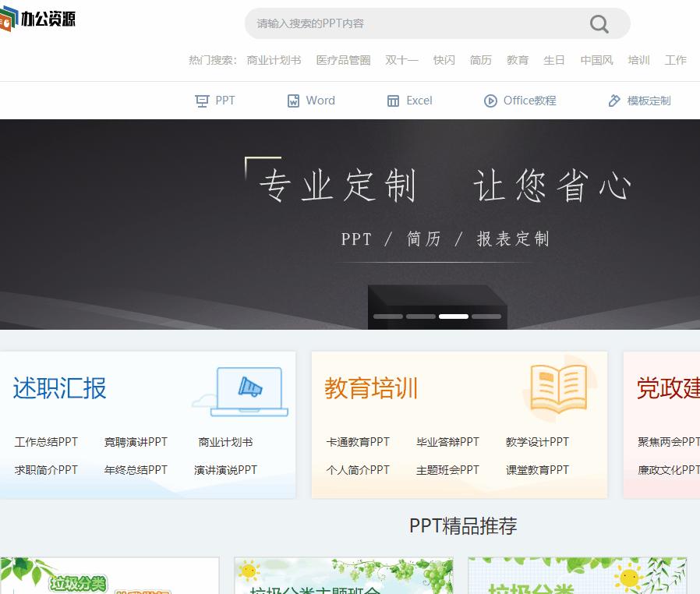Select the highlighted carousel indicator dot
The width and height of the screenshot is (700, 594).
(454, 316)
